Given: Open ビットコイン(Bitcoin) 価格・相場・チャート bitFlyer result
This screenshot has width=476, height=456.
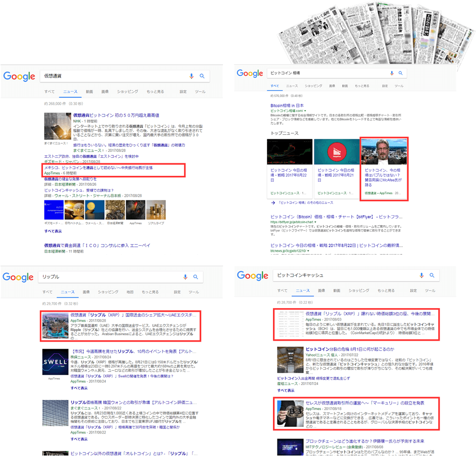Looking at the screenshot, I should click(x=336, y=217).
